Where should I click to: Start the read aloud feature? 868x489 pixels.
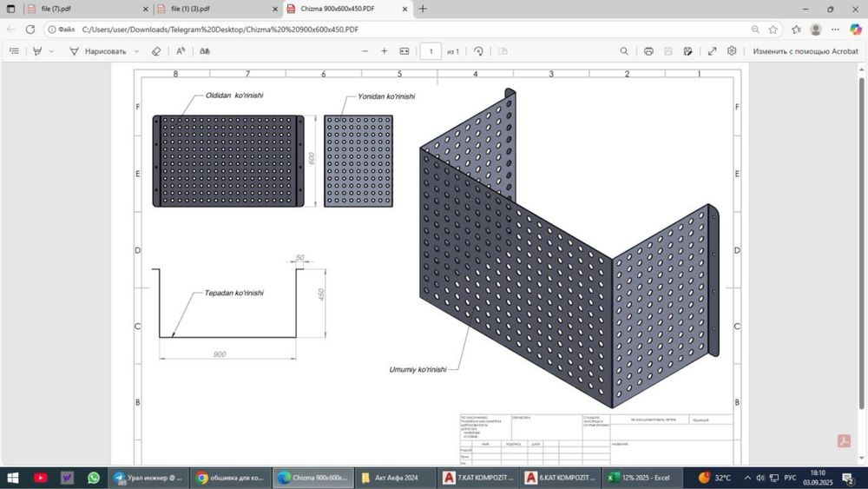coord(181,51)
